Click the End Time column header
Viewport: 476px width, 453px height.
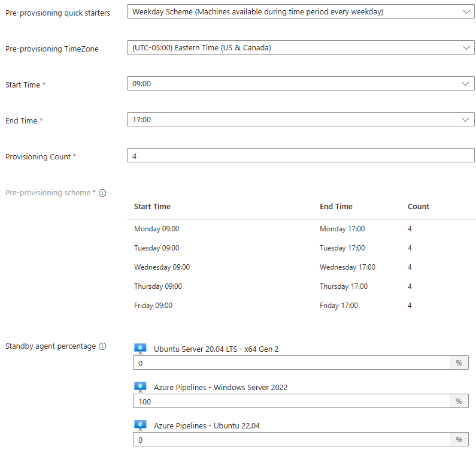click(x=336, y=207)
